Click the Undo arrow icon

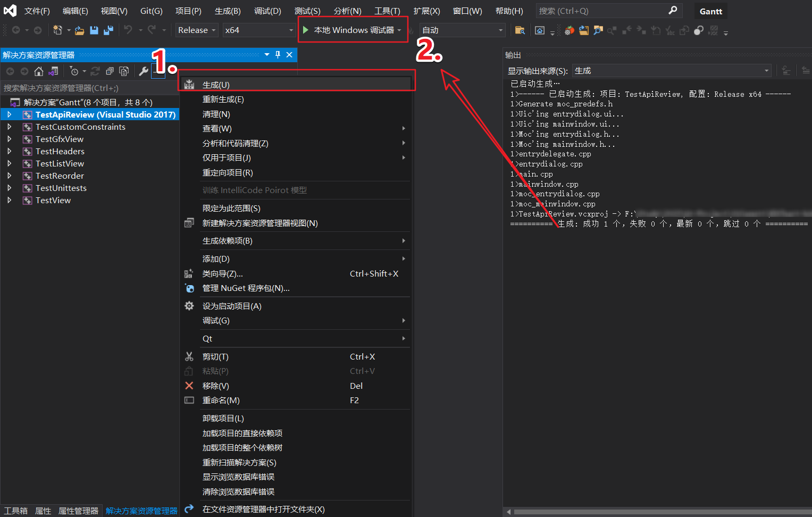pos(128,30)
